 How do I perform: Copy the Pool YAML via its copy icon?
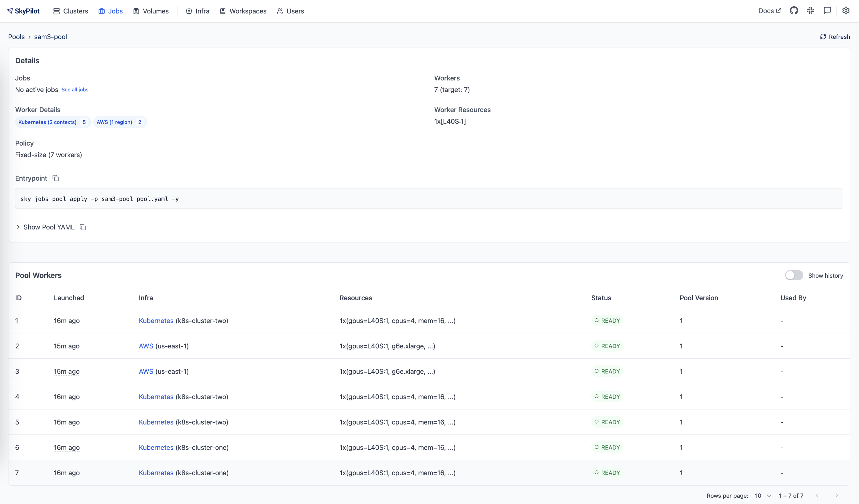point(83,227)
